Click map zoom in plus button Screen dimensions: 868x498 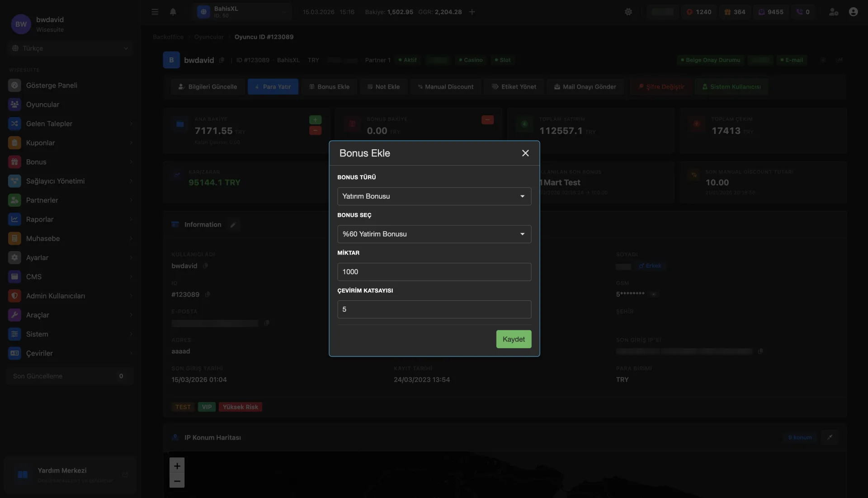pyautogui.click(x=177, y=466)
